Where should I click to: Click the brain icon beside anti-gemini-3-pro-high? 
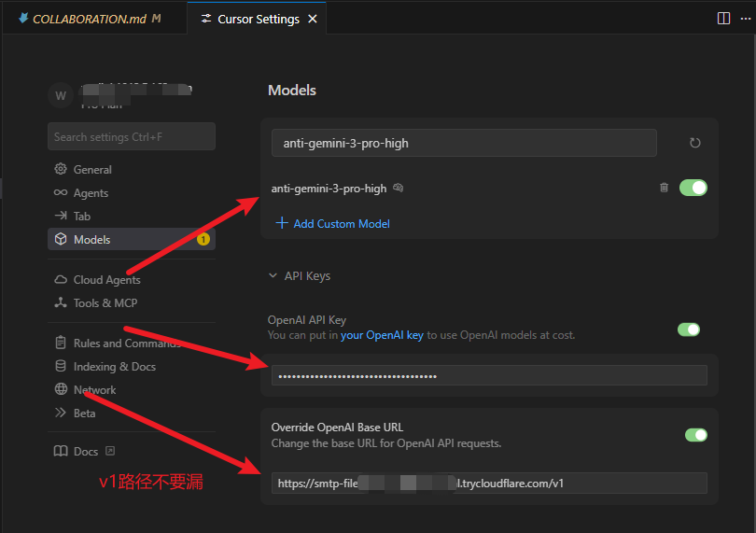coord(399,188)
